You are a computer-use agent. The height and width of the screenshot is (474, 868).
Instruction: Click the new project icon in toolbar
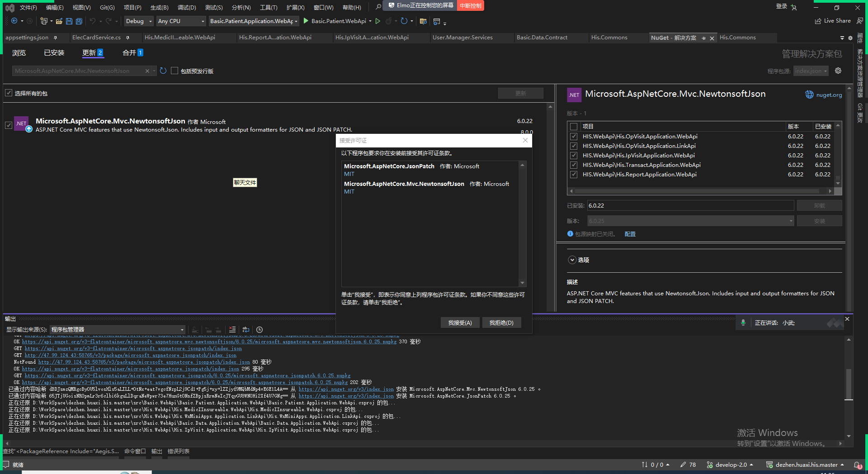tap(43, 21)
